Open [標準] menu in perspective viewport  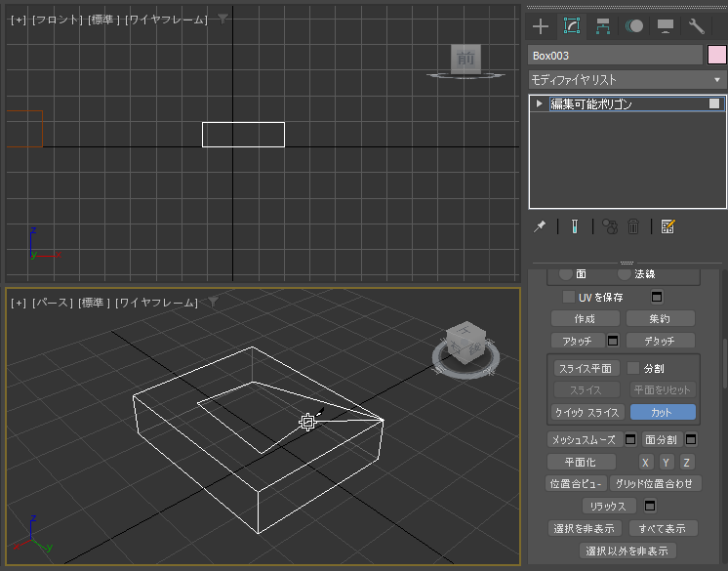(x=95, y=304)
